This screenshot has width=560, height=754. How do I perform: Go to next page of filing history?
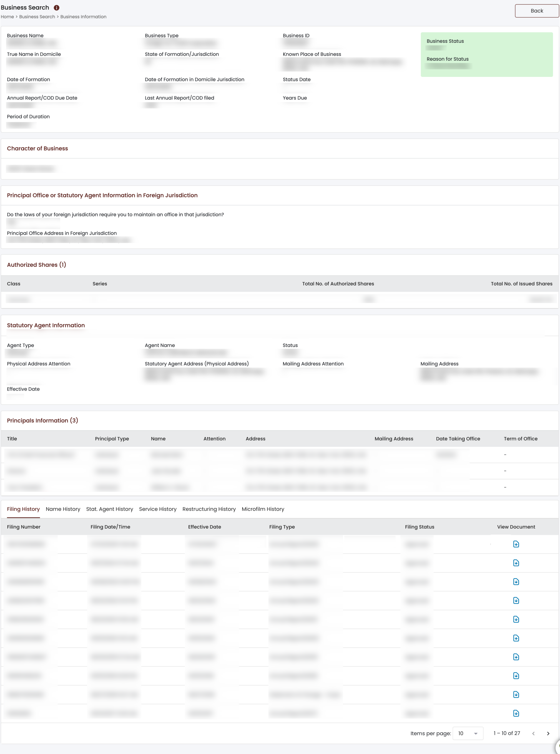tap(548, 733)
